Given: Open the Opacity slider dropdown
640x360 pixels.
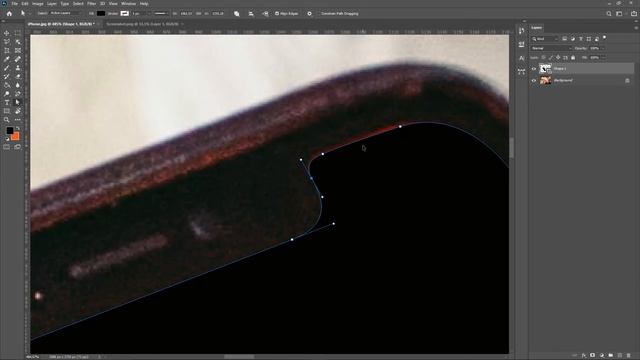Looking at the screenshot, I should point(603,48).
